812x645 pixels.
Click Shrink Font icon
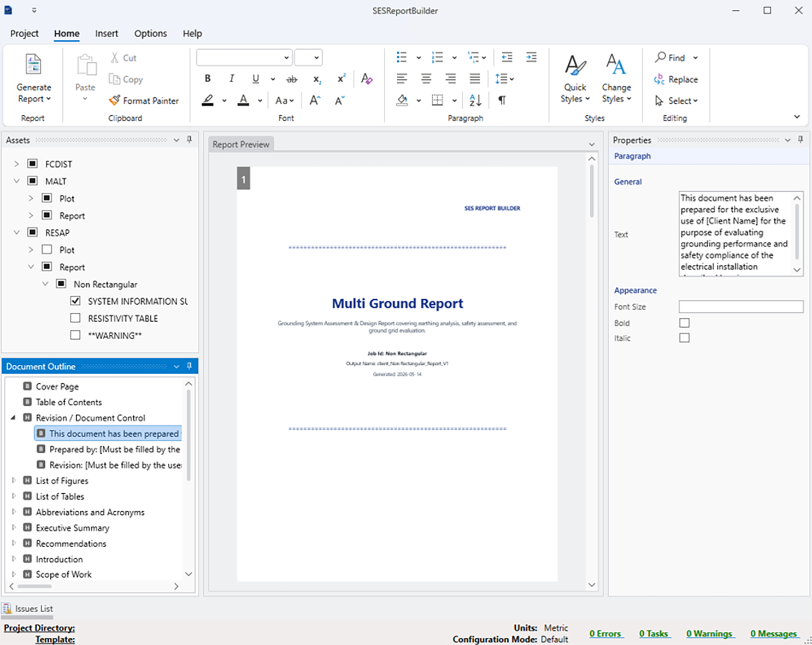click(339, 100)
